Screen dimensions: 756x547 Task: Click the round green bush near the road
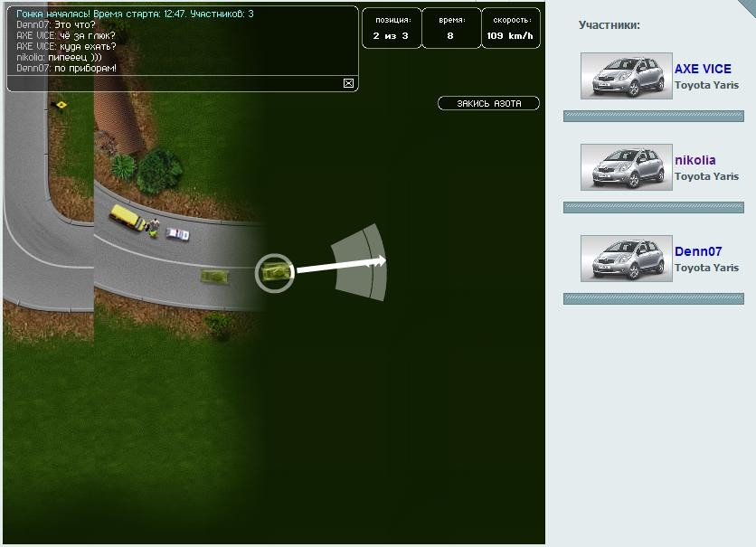coord(159,170)
